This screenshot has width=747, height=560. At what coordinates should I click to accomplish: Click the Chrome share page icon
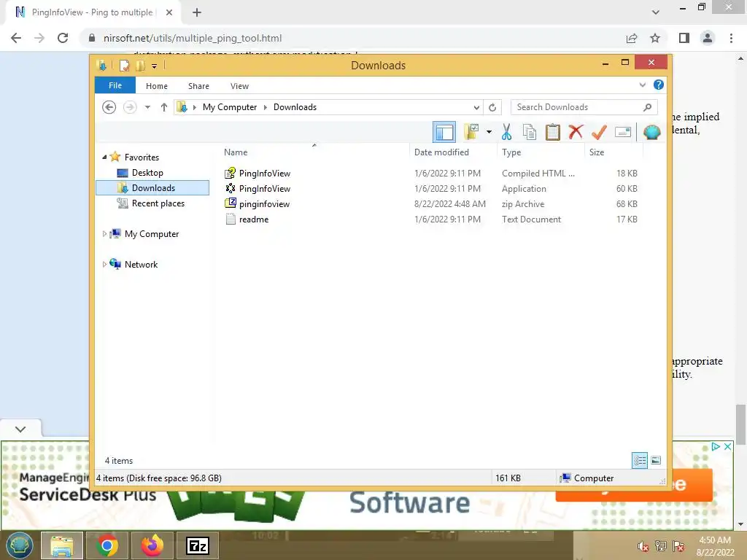(x=632, y=38)
